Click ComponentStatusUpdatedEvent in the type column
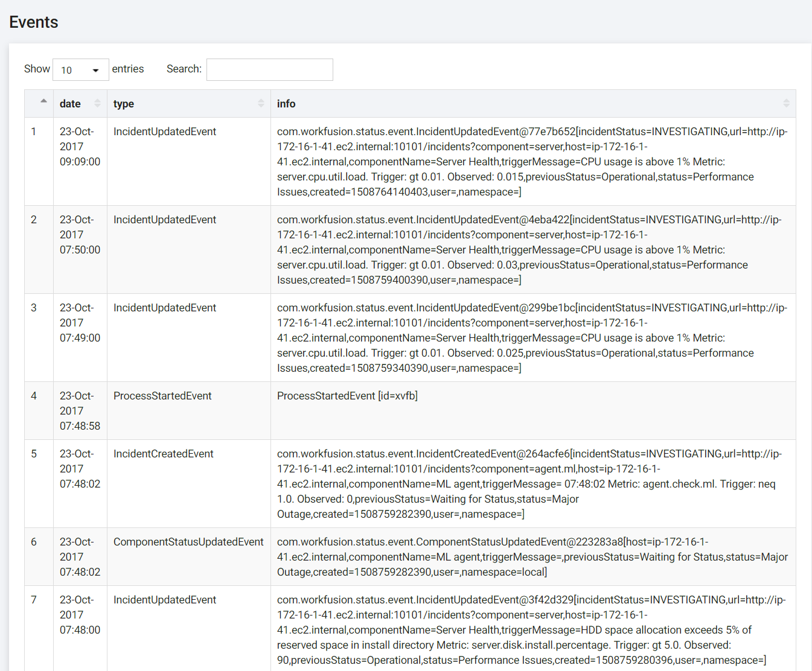This screenshot has height=671, width=812. click(x=188, y=542)
